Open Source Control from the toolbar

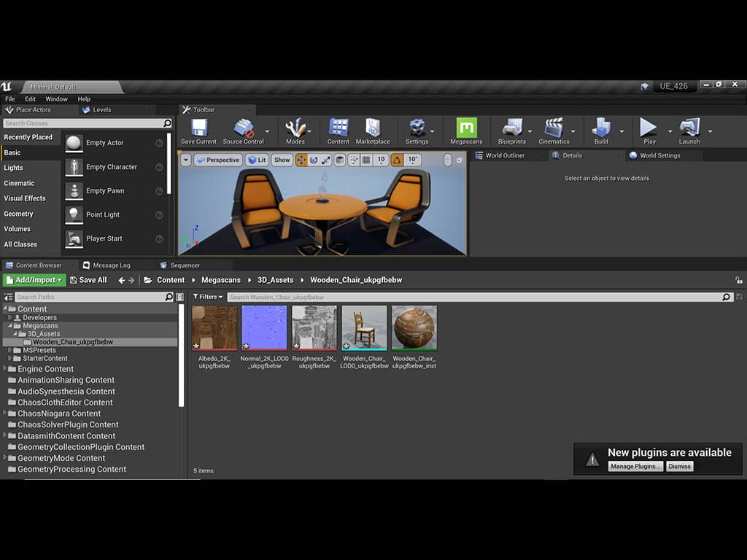[244, 131]
